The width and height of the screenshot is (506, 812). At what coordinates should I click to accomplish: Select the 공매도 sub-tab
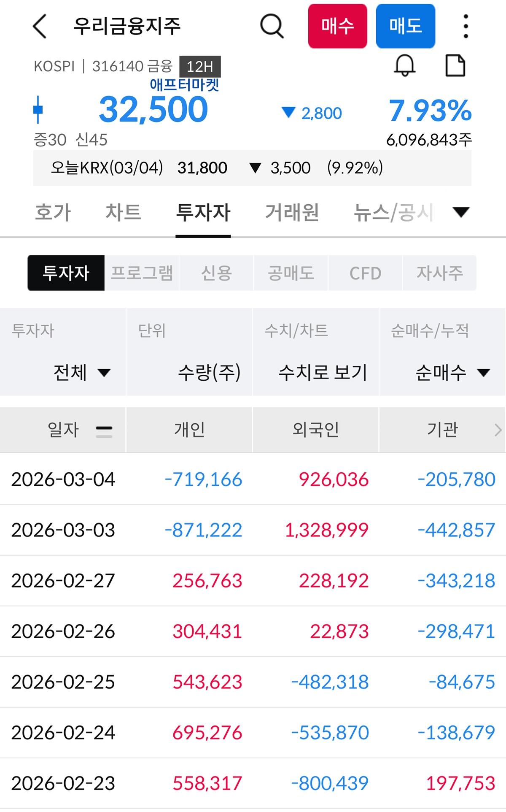tap(291, 273)
